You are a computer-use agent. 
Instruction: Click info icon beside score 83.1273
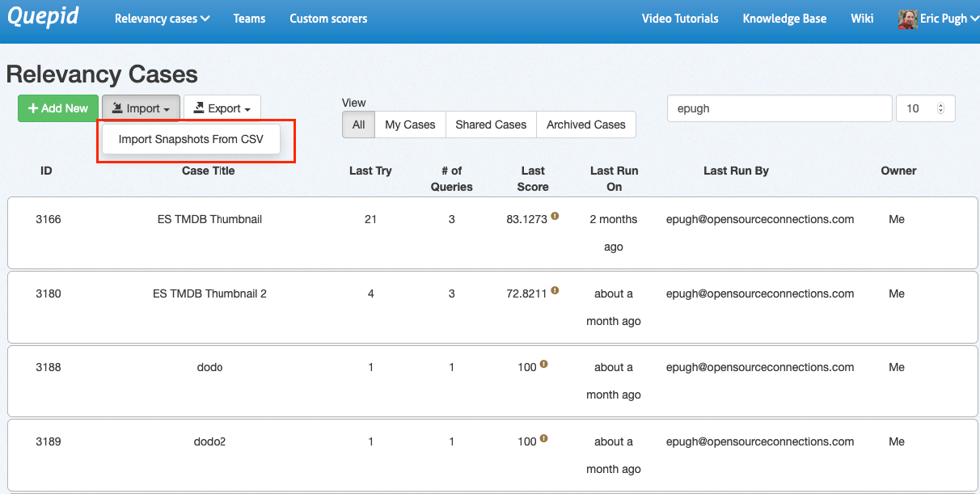(x=555, y=217)
